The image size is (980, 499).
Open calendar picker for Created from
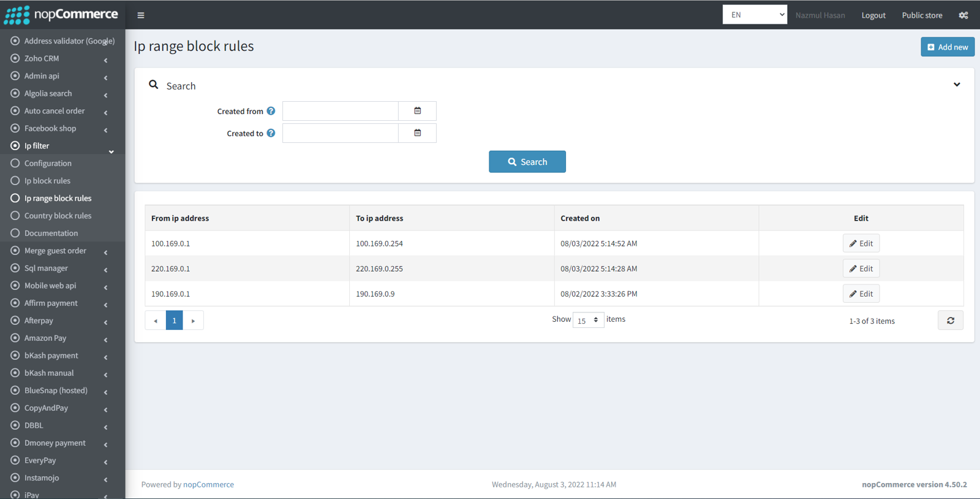click(x=417, y=111)
